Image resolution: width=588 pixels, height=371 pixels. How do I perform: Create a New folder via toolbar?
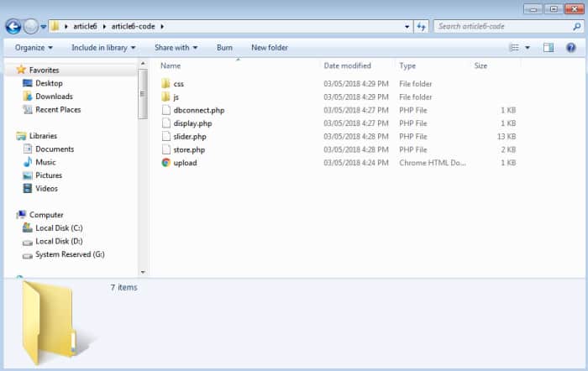pos(269,48)
